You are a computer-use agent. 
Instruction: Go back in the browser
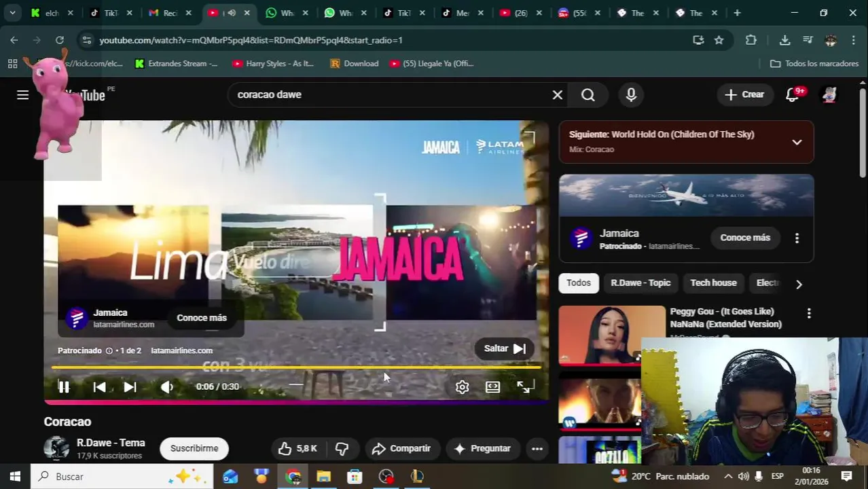(x=14, y=40)
